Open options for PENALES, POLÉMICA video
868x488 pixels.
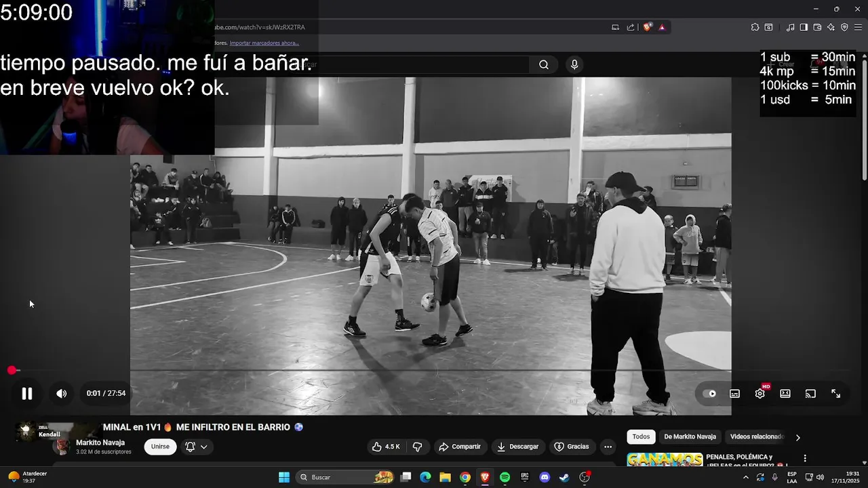coord(805,459)
